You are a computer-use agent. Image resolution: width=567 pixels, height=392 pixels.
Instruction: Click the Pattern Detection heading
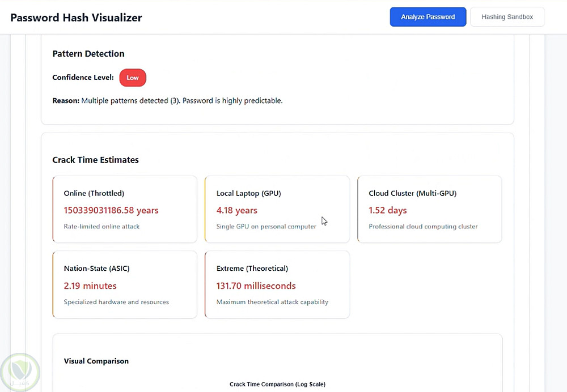click(88, 54)
